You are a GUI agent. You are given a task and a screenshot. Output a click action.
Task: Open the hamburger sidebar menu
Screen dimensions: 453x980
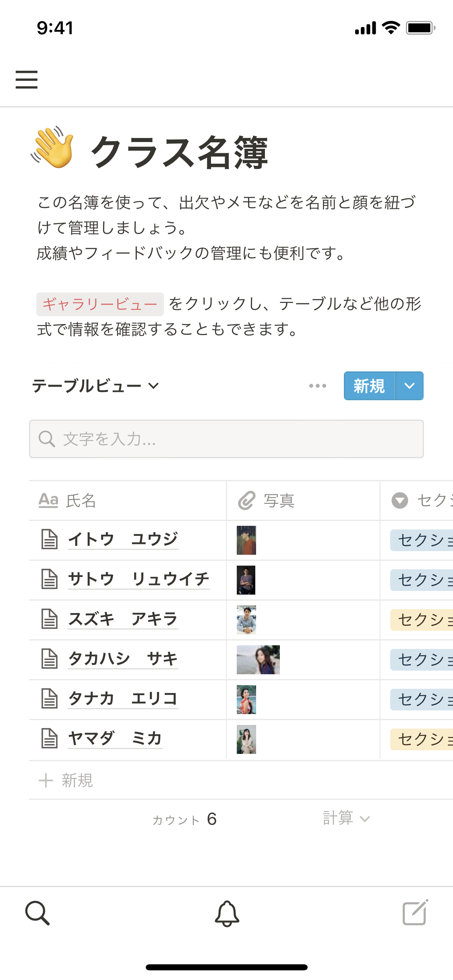pyautogui.click(x=27, y=79)
